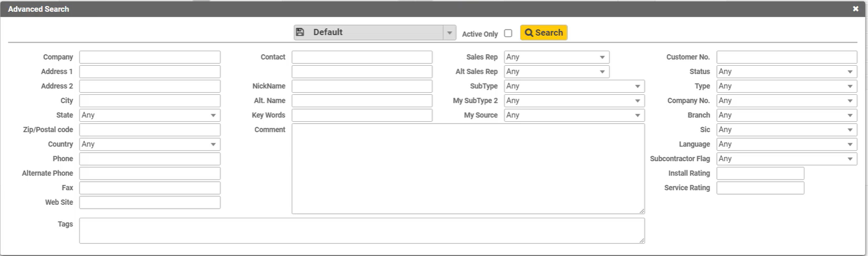Click the save icon beside Default

[x=300, y=32]
